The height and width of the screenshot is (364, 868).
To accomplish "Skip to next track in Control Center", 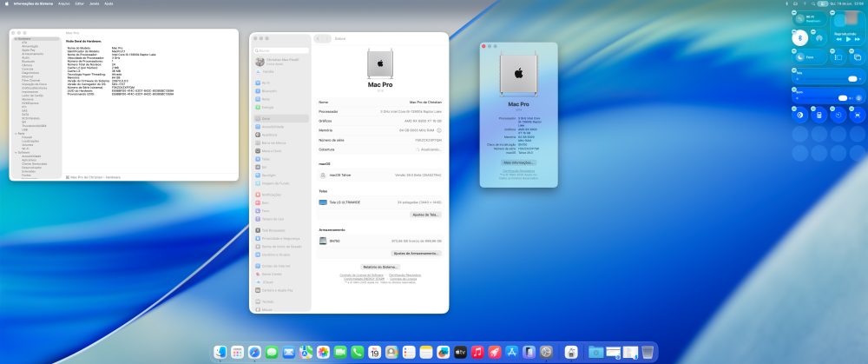I will click(858, 39).
